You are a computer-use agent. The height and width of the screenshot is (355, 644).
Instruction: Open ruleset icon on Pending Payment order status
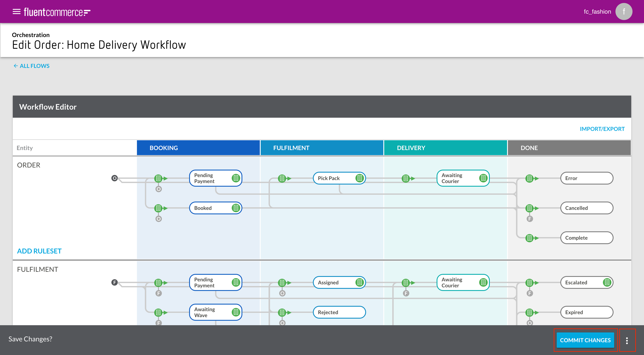click(x=236, y=178)
